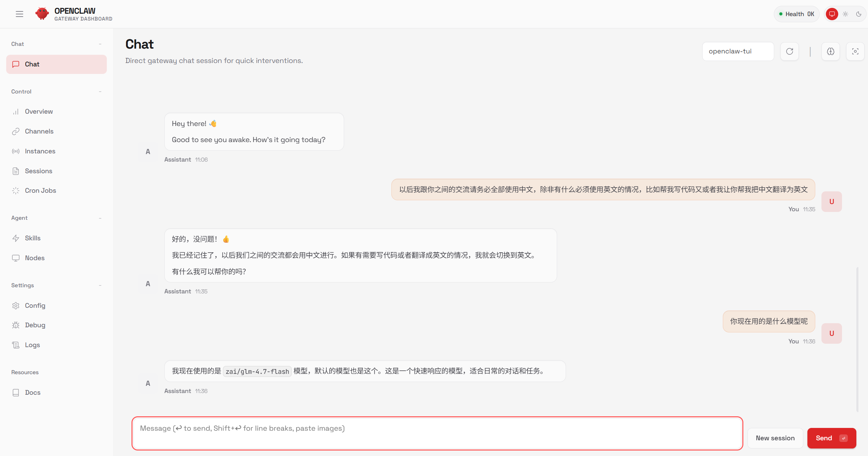Select system theme monitor toggle

click(832, 14)
